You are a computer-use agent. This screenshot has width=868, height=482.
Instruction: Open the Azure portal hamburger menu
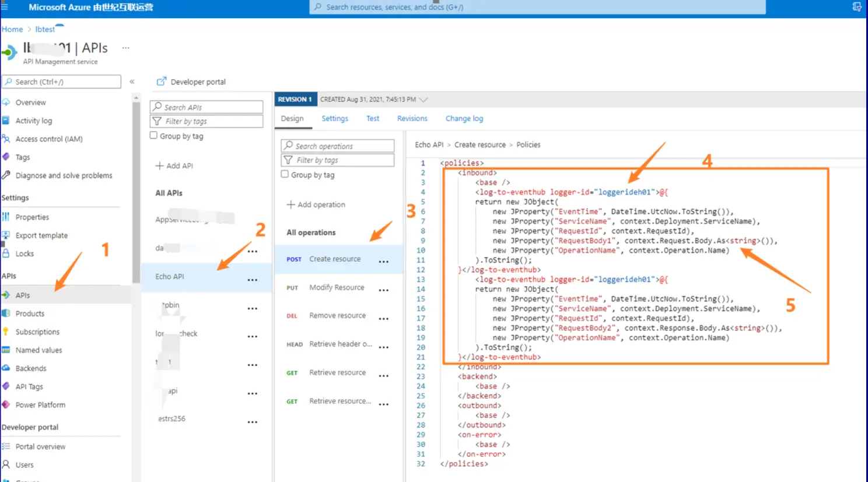click(4, 7)
